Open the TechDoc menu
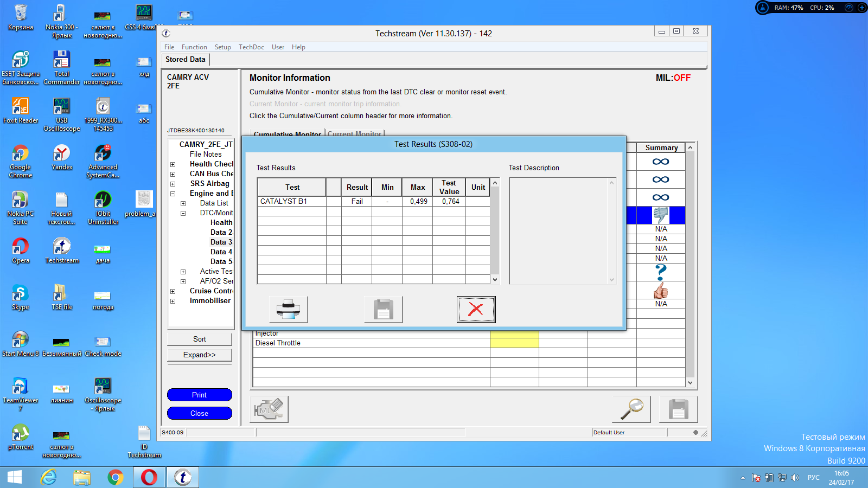Image resolution: width=868 pixels, height=488 pixels. point(251,47)
